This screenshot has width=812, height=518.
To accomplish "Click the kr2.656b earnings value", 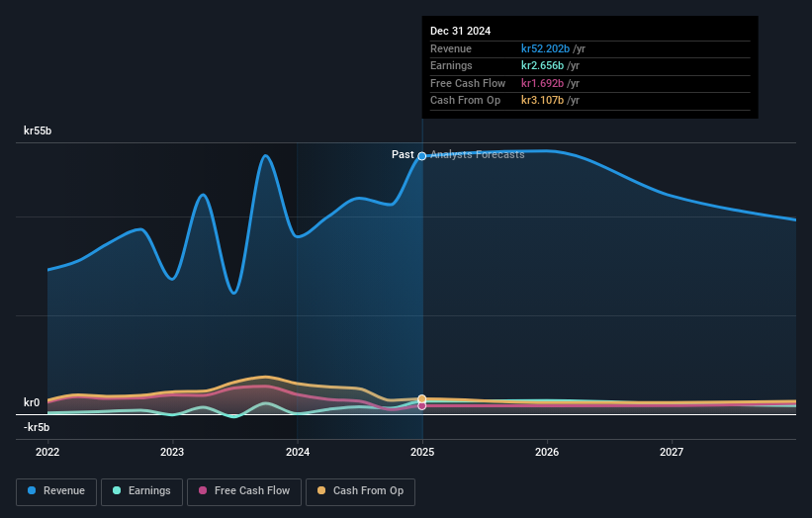I will 542,65.
